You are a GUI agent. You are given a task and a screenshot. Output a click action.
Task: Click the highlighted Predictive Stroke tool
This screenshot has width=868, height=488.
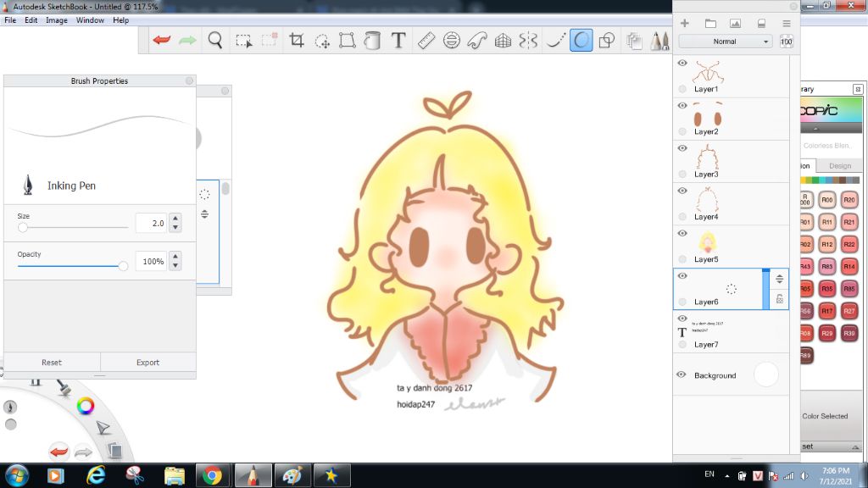click(581, 40)
